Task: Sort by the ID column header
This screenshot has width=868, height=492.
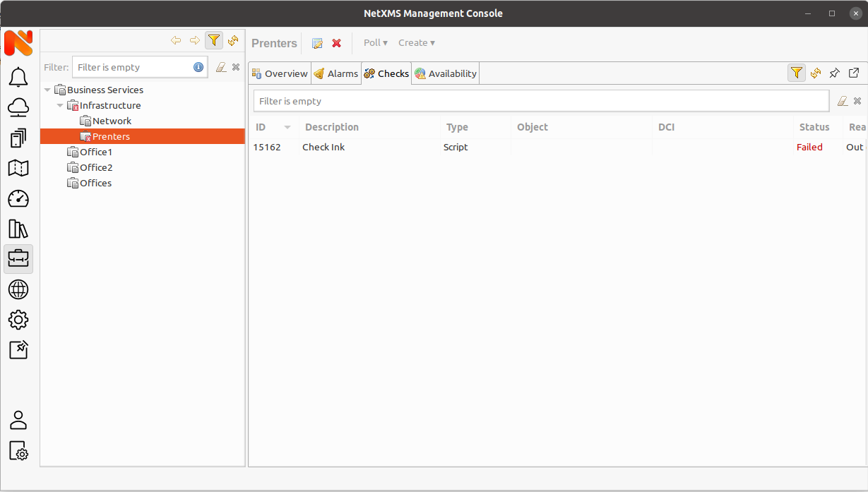Action: click(x=273, y=127)
